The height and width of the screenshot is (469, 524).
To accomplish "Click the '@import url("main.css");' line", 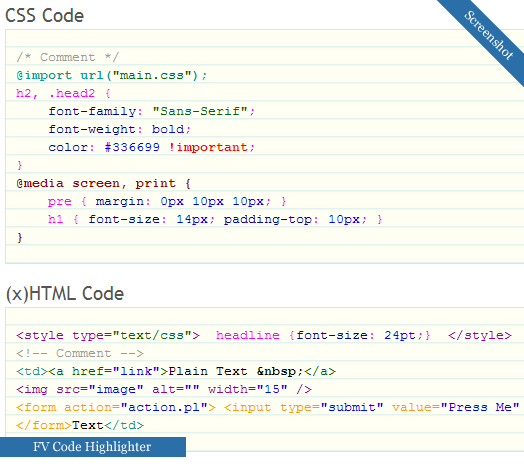I will point(112,75).
